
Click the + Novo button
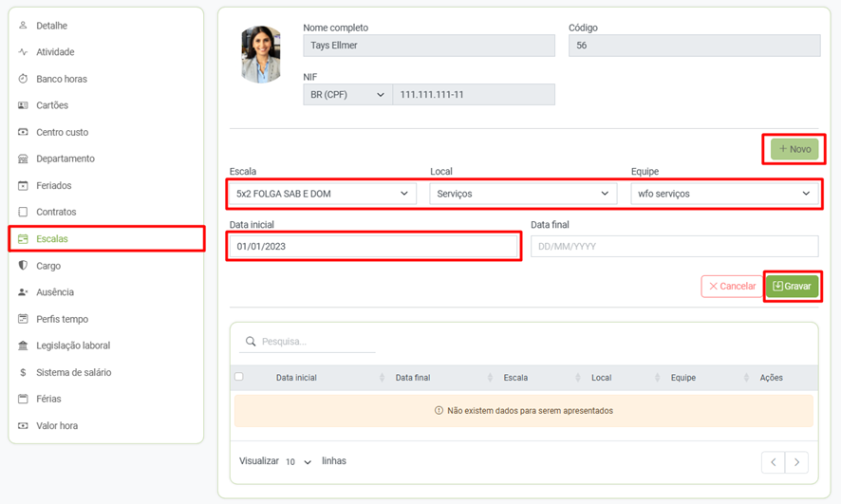tap(794, 149)
